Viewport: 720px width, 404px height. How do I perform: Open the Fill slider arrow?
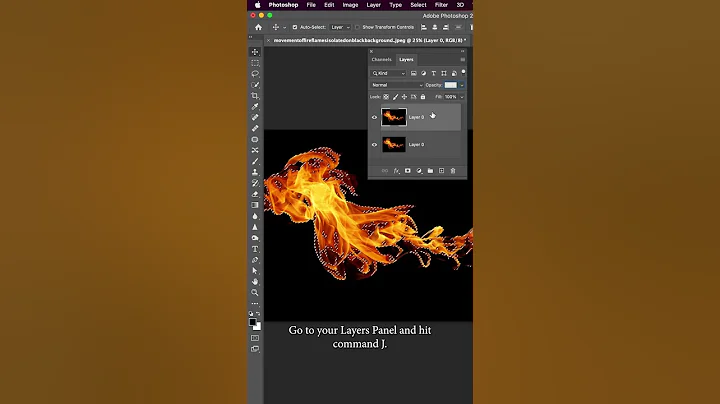(462, 97)
